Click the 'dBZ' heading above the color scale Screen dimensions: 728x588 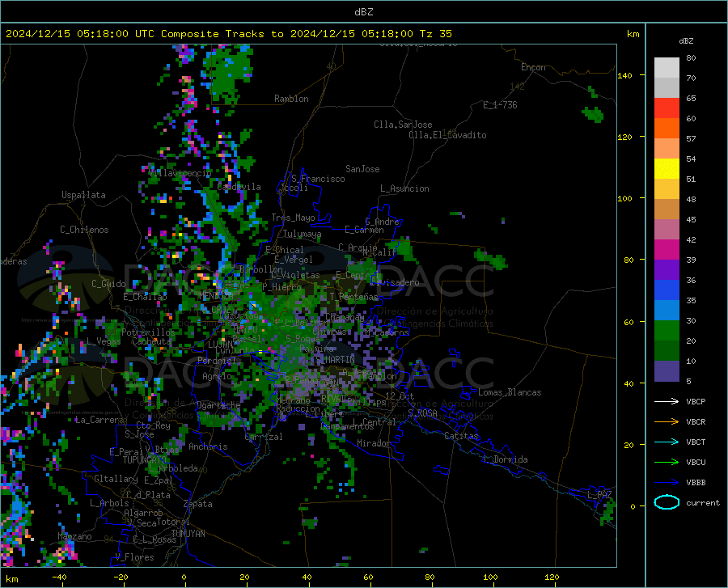(x=686, y=40)
